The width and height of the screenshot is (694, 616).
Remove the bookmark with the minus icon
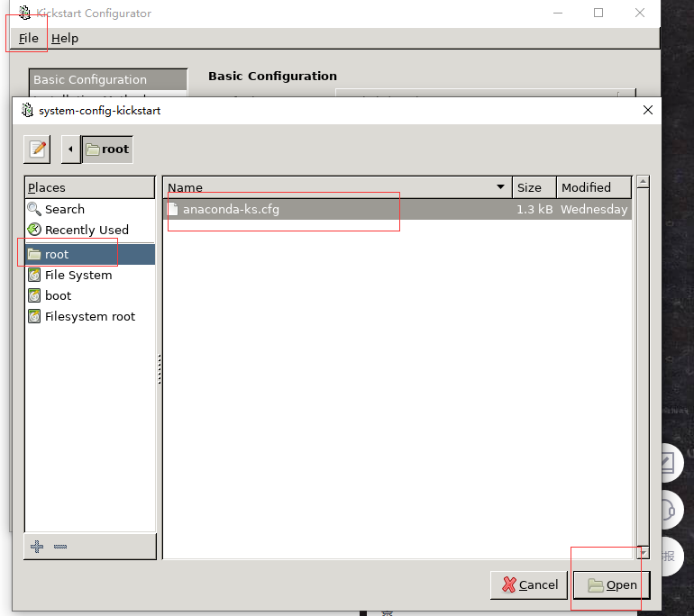click(x=60, y=547)
